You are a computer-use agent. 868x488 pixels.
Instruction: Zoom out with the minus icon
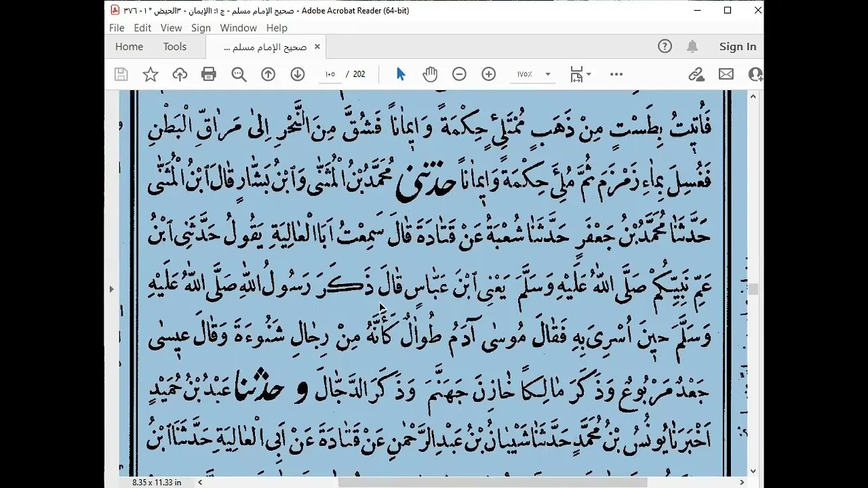coord(459,75)
